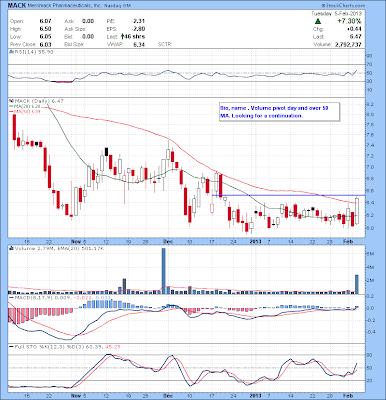Click the latest February volume bar
The height and width of the screenshot is (400, 386).
click(x=357, y=284)
